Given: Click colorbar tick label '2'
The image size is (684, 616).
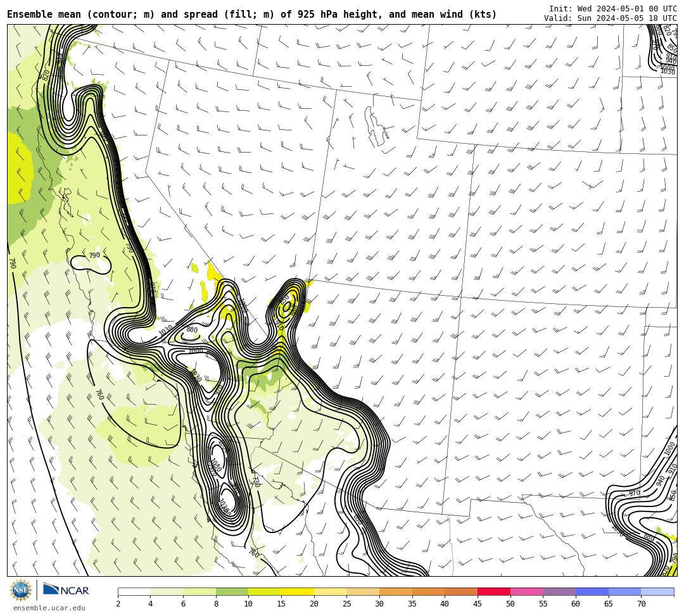Looking at the screenshot, I should click(118, 604).
